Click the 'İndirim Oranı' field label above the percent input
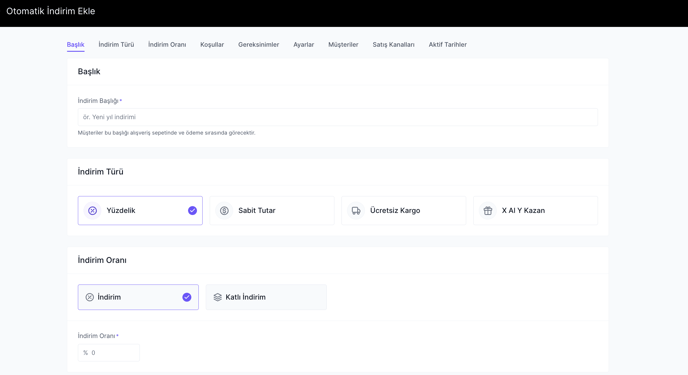 click(x=97, y=336)
